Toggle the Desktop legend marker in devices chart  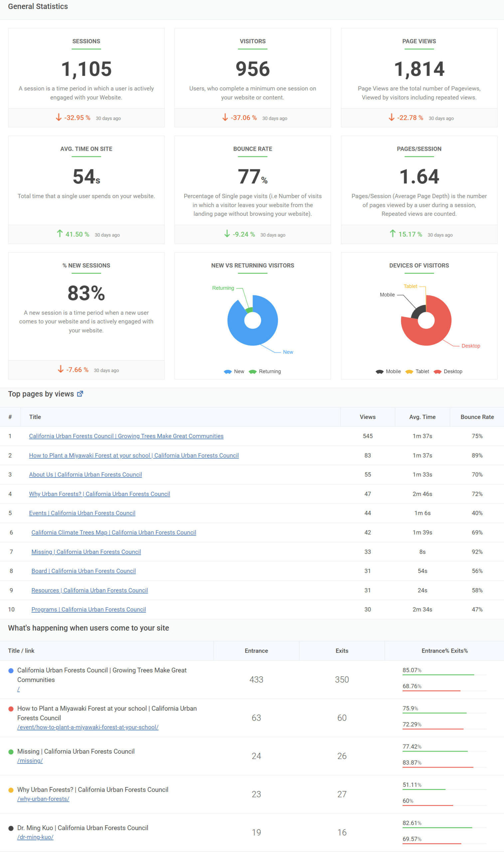(x=437, y=372)
